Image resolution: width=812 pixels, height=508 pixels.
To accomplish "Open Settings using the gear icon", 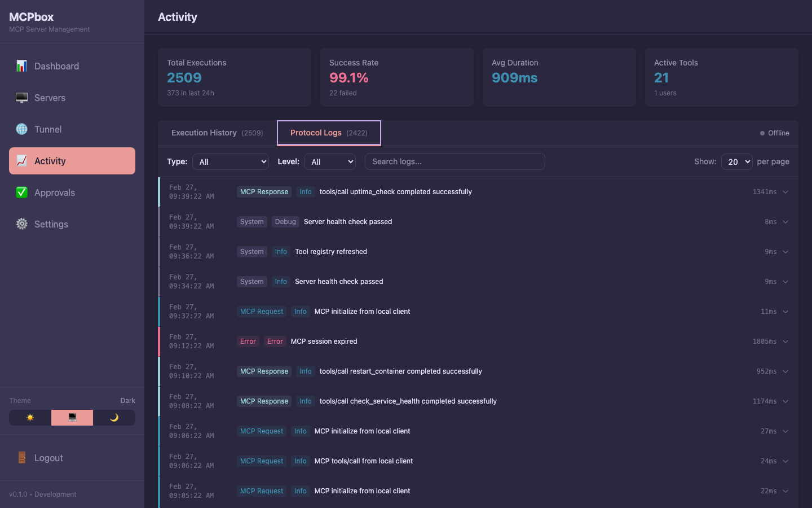I will coord(21,224).
